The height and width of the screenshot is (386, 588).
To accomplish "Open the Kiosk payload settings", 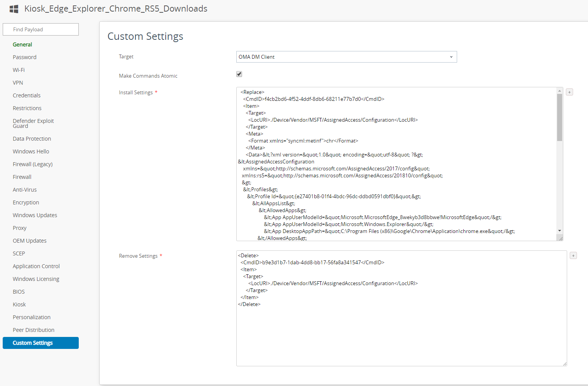I will pyautogui.click(x=19, y=304).
